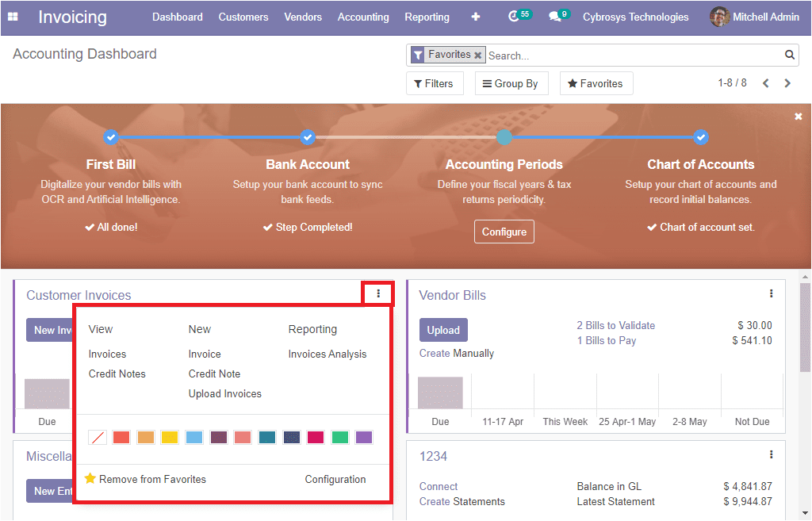Select Invoices under View
Viewport: 812px width, 521px height.
coord(107,354)
